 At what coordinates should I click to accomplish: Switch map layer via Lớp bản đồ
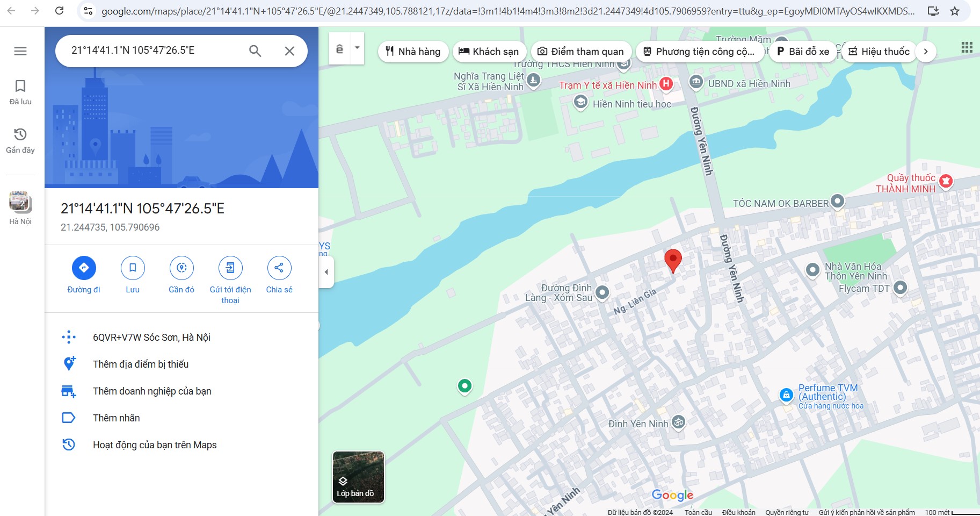pos(358,477)
